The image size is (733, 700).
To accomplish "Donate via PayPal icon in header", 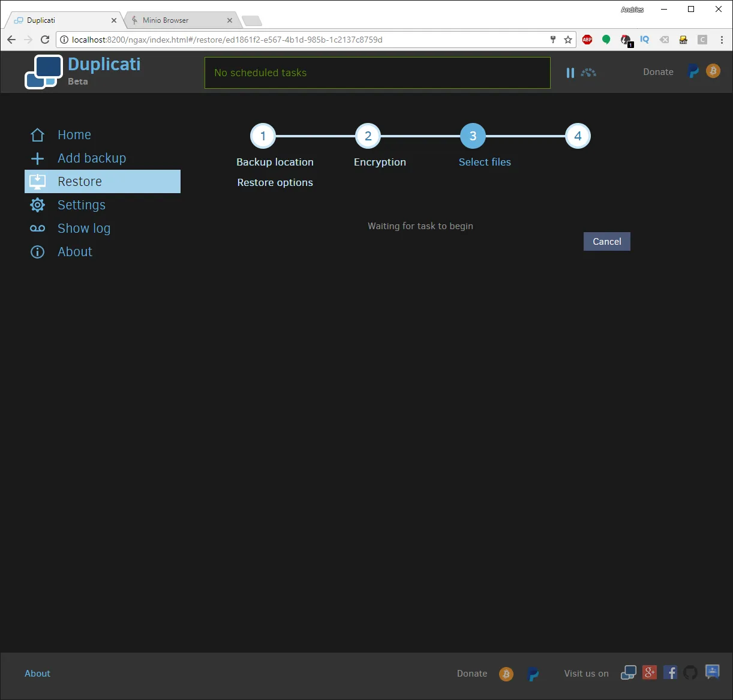I will click(x=693, y=71).
